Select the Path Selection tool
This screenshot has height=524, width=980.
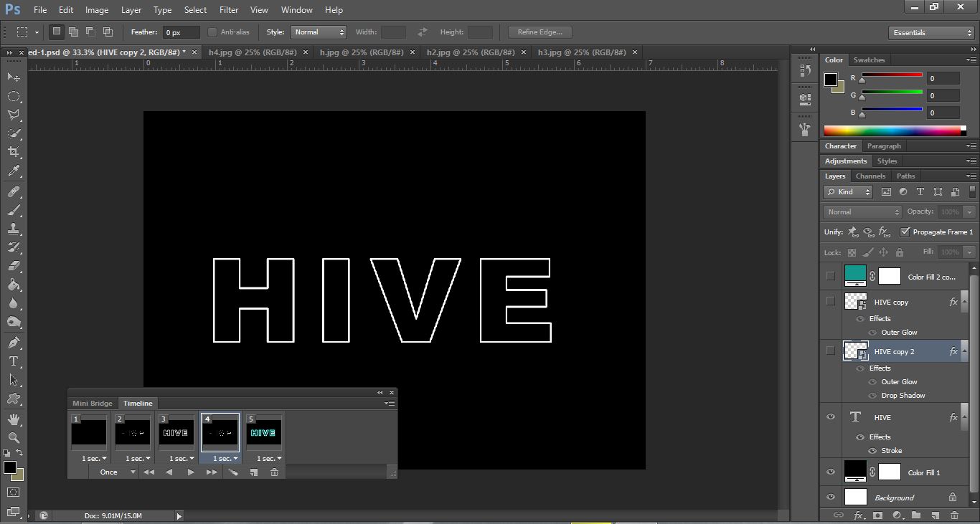click(14, 380)
